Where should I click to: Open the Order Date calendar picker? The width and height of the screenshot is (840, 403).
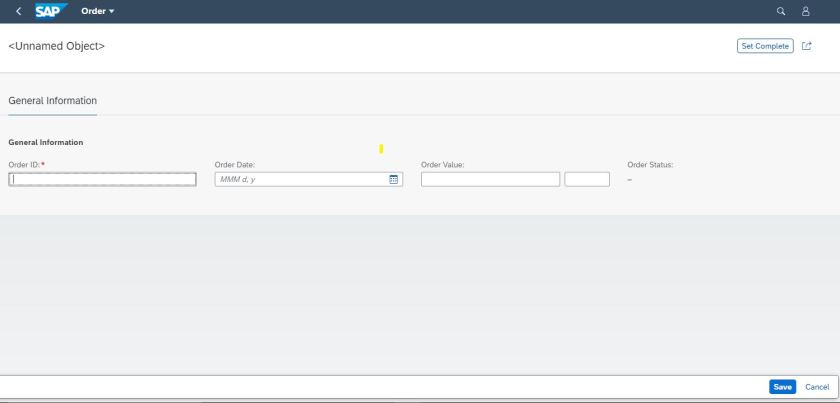coord(393,180)
